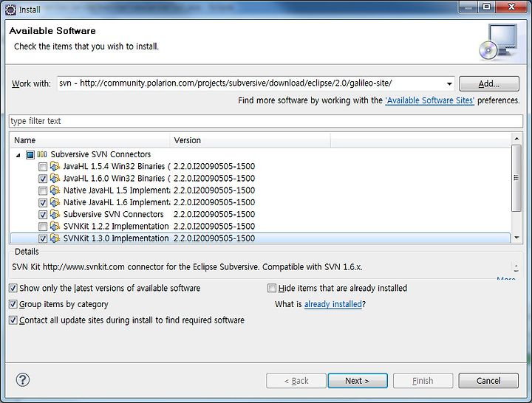Click the Next > button
The height and width of the screenshot is (403, 532).
click(358, 381)
